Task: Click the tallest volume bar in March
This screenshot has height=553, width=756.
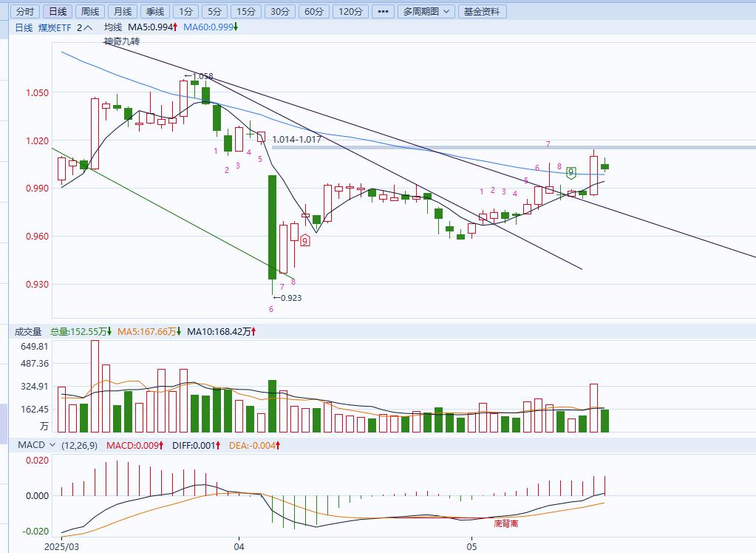Action: click(x=95, y=386)
